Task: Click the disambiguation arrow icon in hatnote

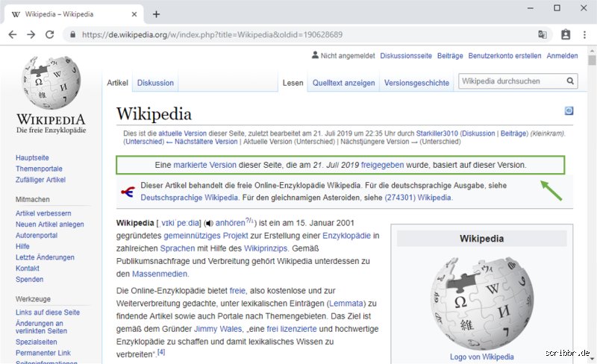Action: [128, 192]
